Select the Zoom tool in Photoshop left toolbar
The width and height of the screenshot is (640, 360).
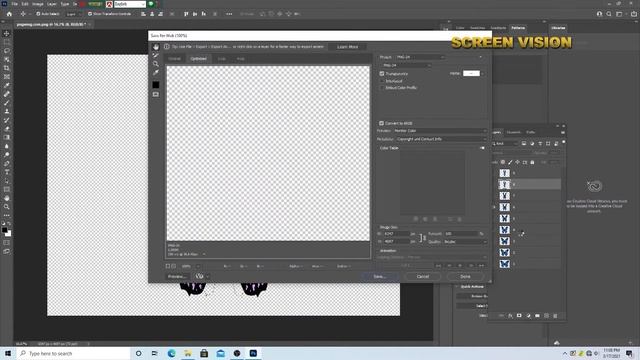pyautogui.click(x=7, y=207)
